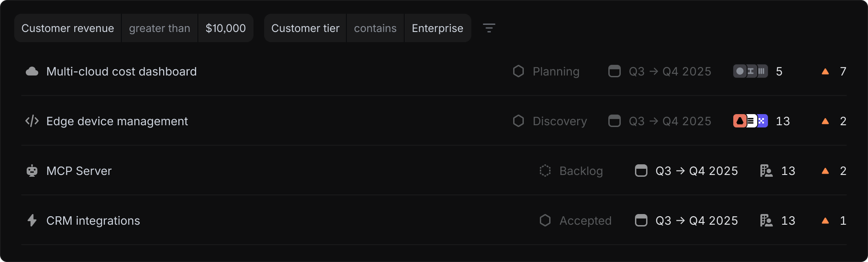Click the robot icon for MCP Server
868x262 pixels.
32,171
